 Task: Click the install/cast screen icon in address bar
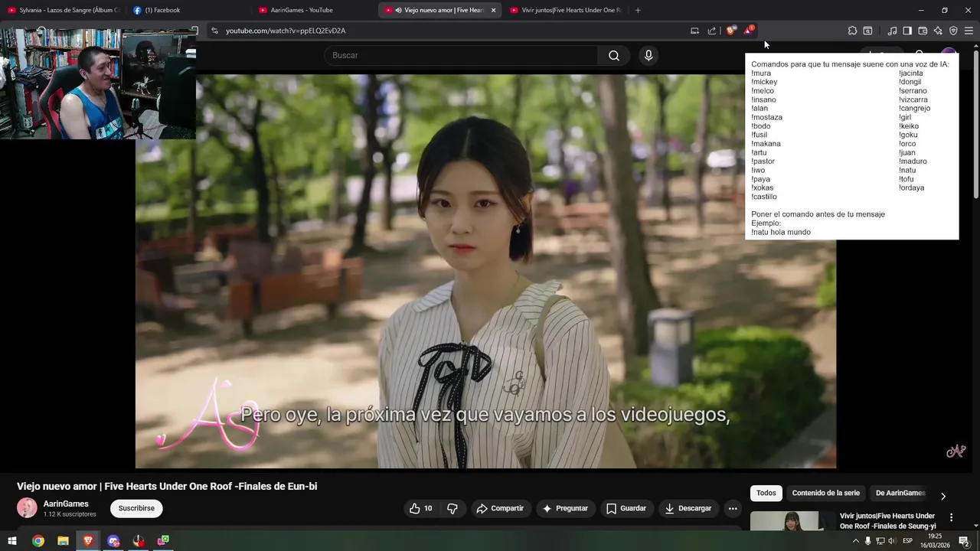[x=694, y=31]
